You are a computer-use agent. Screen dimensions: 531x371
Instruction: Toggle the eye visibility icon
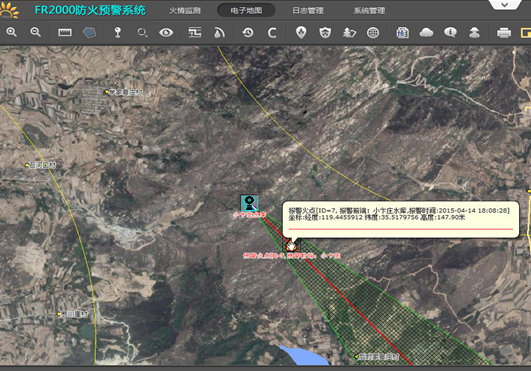point(166,32)
